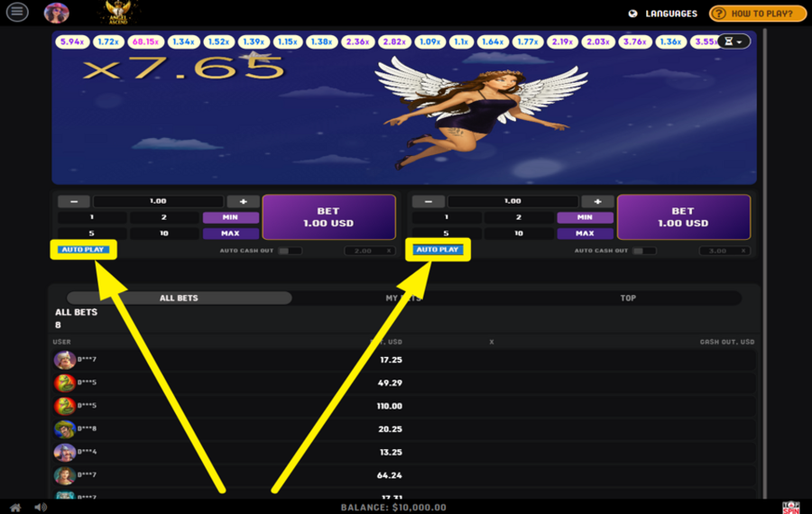Open the Languages selector
Screen dimensions: 812x514
[663, 14]
